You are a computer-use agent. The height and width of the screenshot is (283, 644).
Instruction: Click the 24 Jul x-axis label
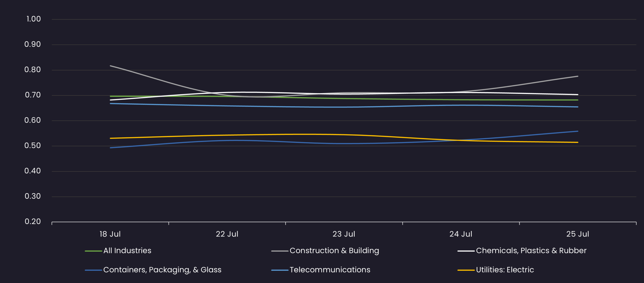[461, 234]
